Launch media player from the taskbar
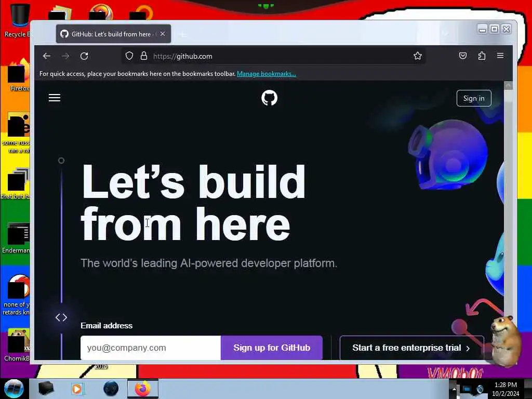532x399 pixels. click(x=77, y=389)
